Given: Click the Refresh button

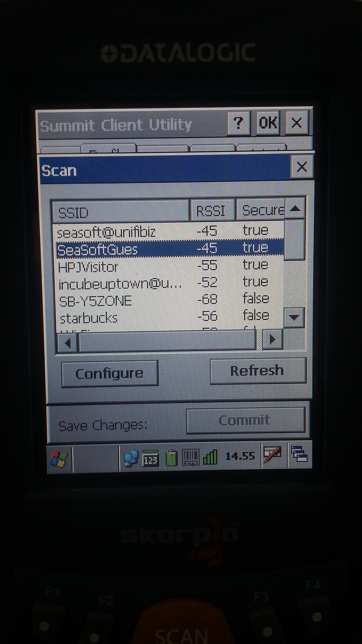Looking at the screenshot, I should [258, 371].
